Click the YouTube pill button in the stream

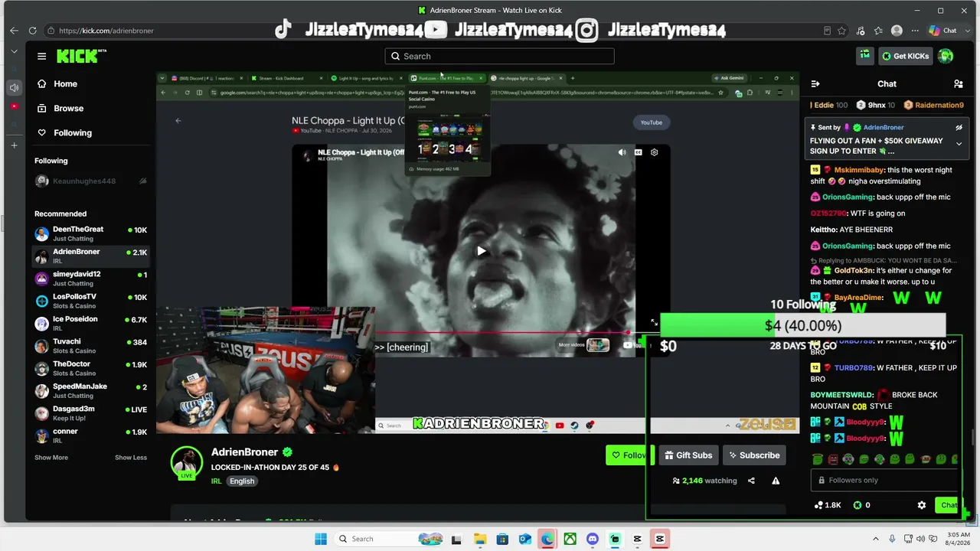(652, 122)
